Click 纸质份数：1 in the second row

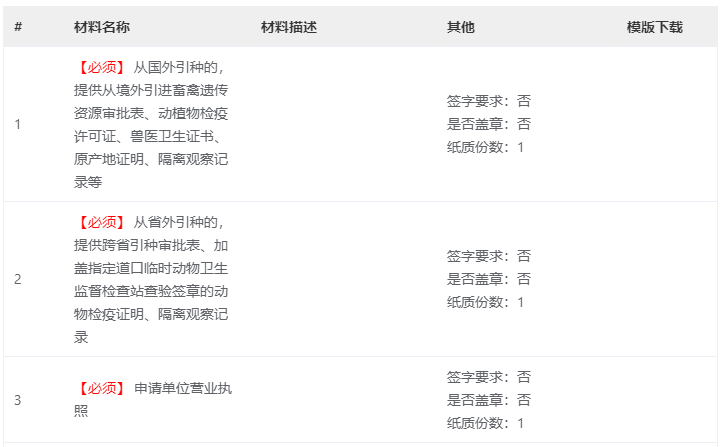click(x=485, y=302)
